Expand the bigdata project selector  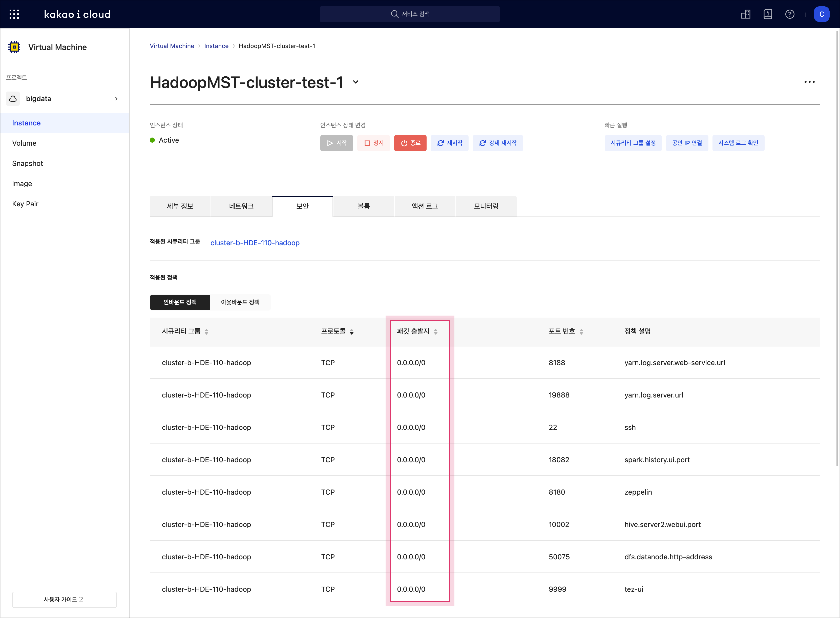[116, 99]
